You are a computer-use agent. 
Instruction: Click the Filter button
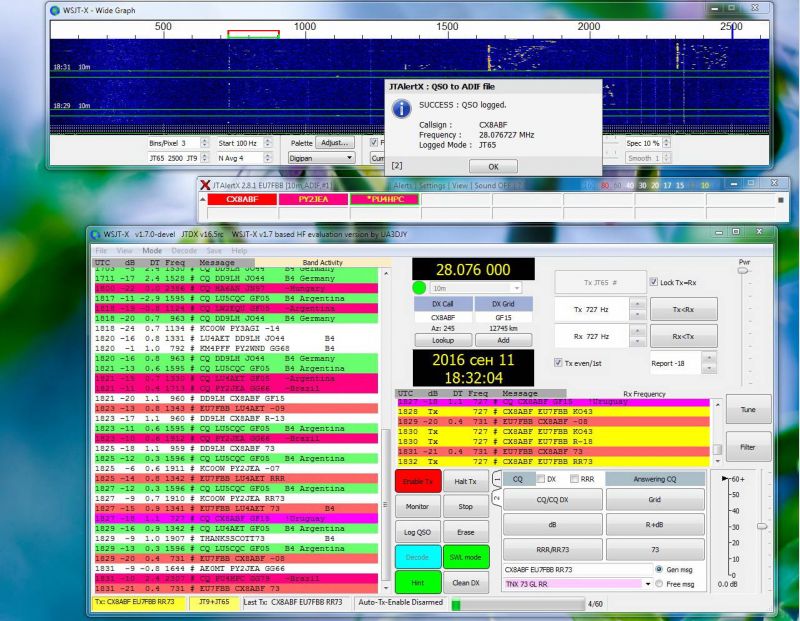coord(748,447)
